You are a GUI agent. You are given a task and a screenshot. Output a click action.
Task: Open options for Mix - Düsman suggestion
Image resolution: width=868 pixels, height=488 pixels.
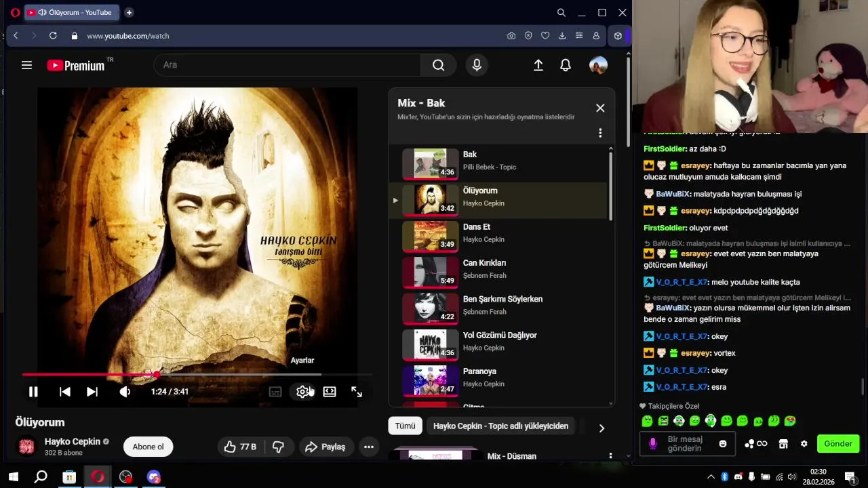pos(610,456)
